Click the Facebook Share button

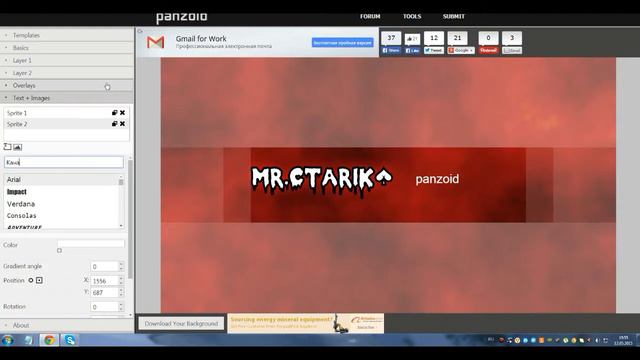click(x=391, y=51)
